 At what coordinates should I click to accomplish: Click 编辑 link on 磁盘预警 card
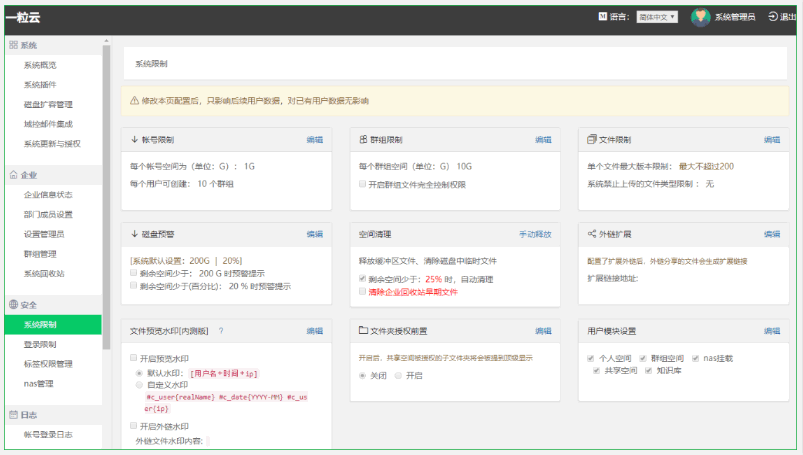314,234
